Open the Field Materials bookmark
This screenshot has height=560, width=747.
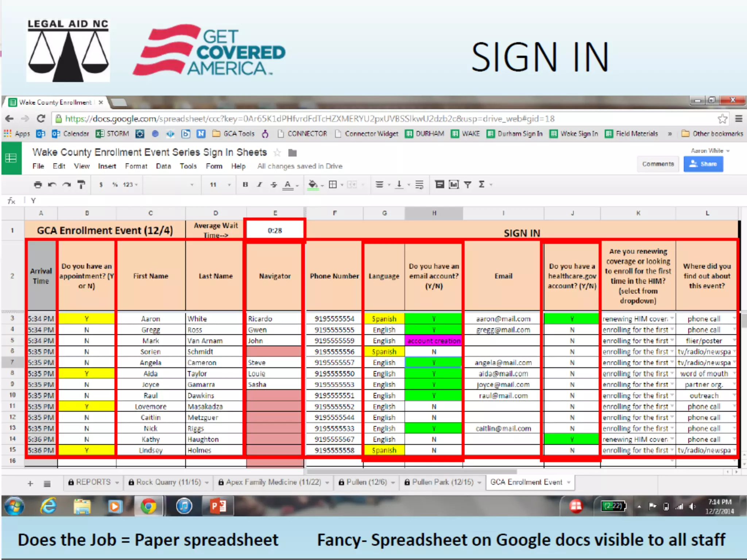tap(631, 134)
